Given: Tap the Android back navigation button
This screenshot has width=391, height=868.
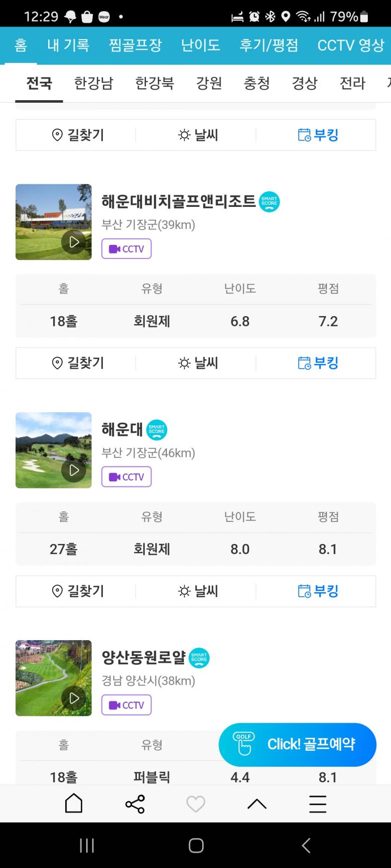Looking at the screenshot, I should click(306, 845).
